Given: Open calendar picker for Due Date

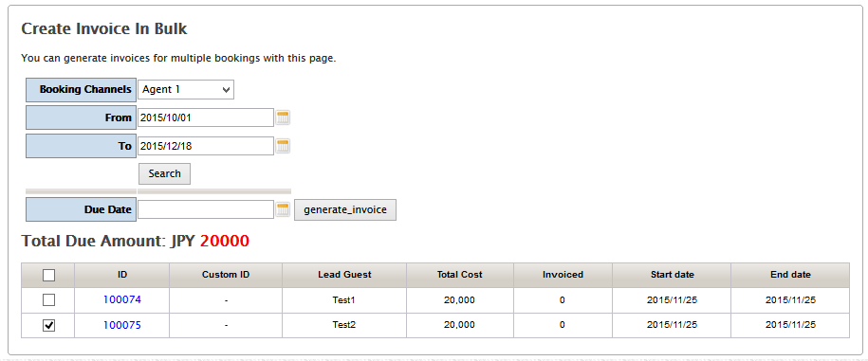Looking at the screenshot, I should point(283,209).
